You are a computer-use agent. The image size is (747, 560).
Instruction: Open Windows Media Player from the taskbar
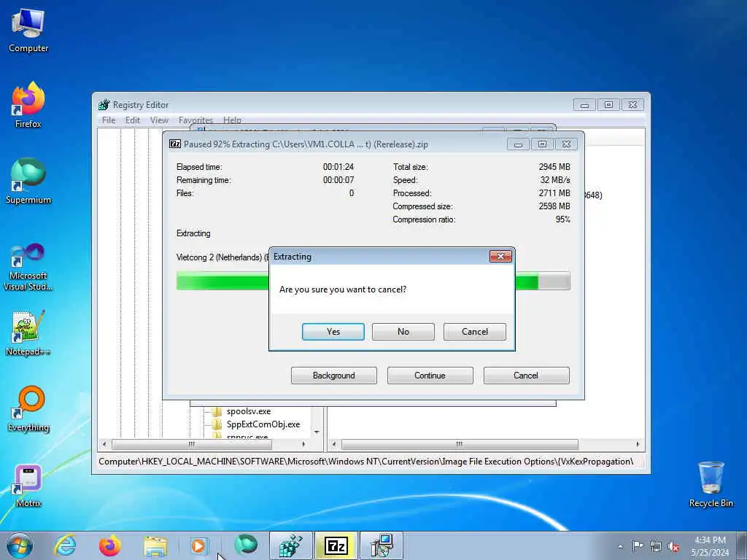[x=199, y=545]
